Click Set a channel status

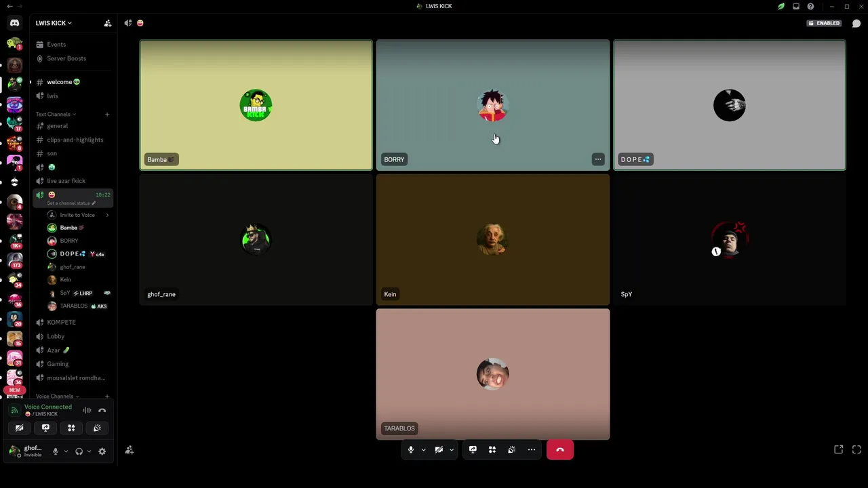point(71,203)
